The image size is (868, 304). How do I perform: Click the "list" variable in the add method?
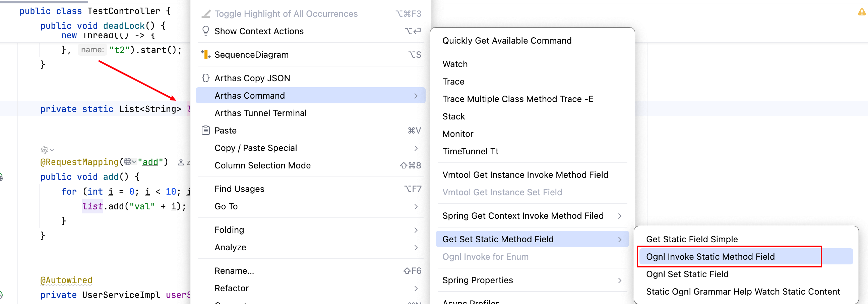click(x=92, y=206)
